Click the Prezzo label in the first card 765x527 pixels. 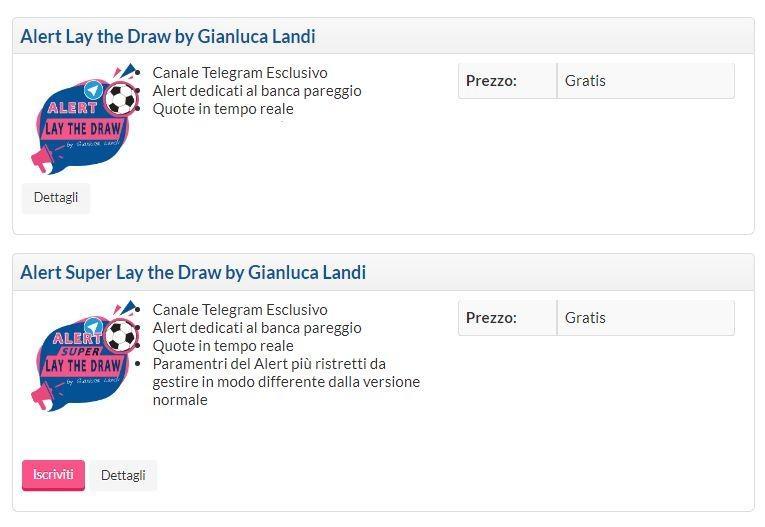click(x=491, y=81)
